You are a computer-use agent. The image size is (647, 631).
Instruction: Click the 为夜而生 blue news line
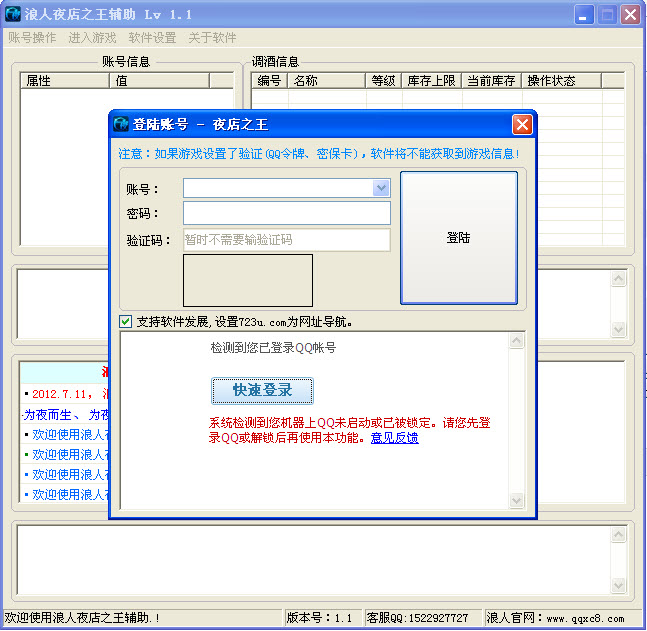[66, 415]
